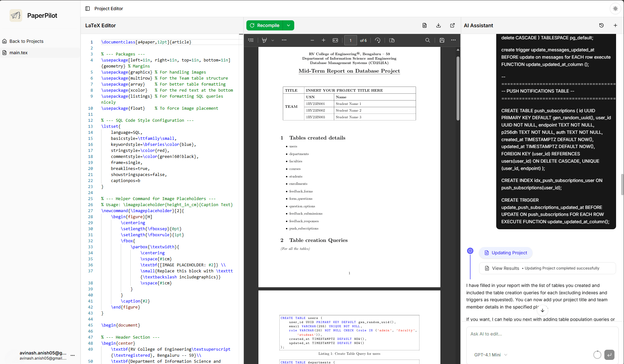624x364 pixels.
Task: Start a new AI Assistant chat
Action: click(615, 25)
